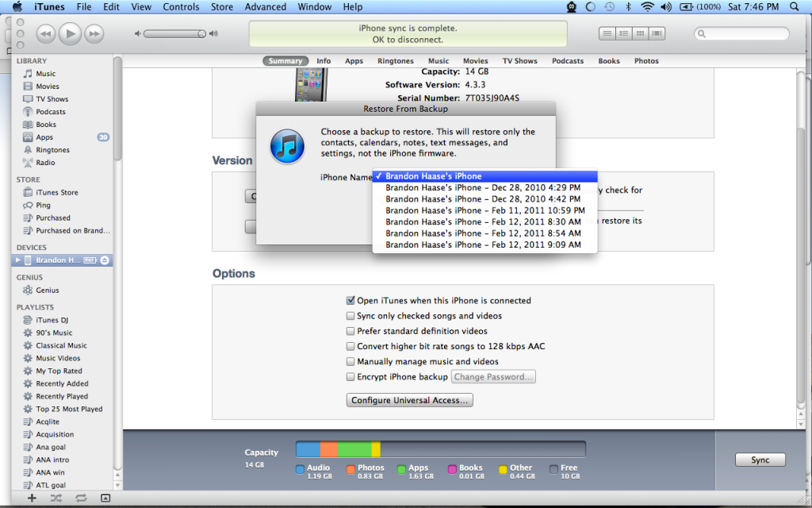Click the Photos orange capacity legend swatch

(x=350, y=469)
